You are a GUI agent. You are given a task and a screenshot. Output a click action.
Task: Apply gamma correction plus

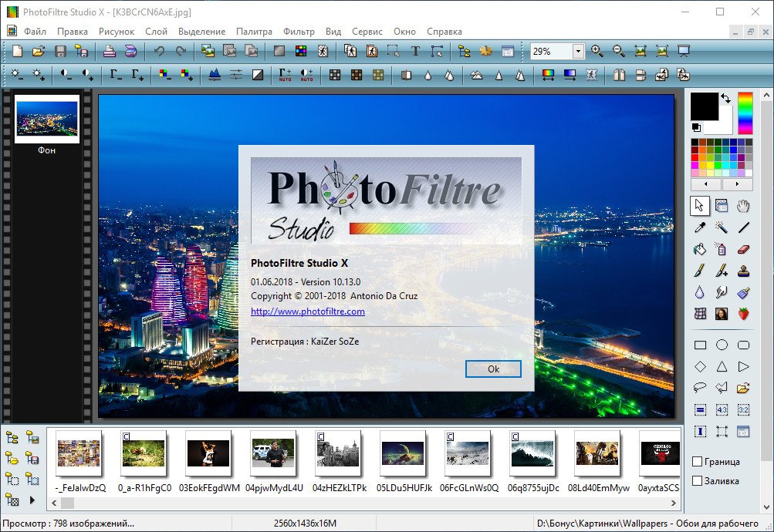point(137,75)
